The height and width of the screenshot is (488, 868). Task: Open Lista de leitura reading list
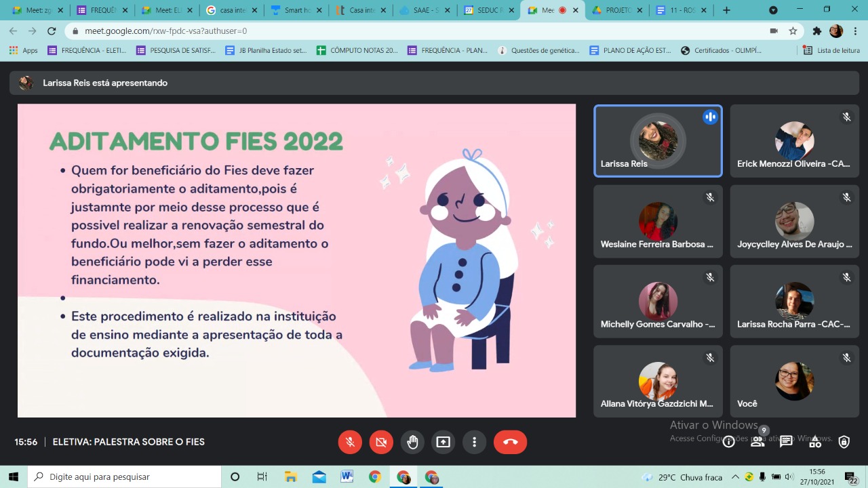(x=831, y=50)
